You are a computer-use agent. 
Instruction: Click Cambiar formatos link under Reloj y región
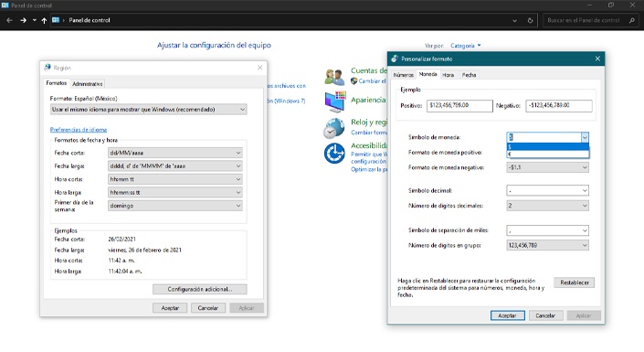369,133
